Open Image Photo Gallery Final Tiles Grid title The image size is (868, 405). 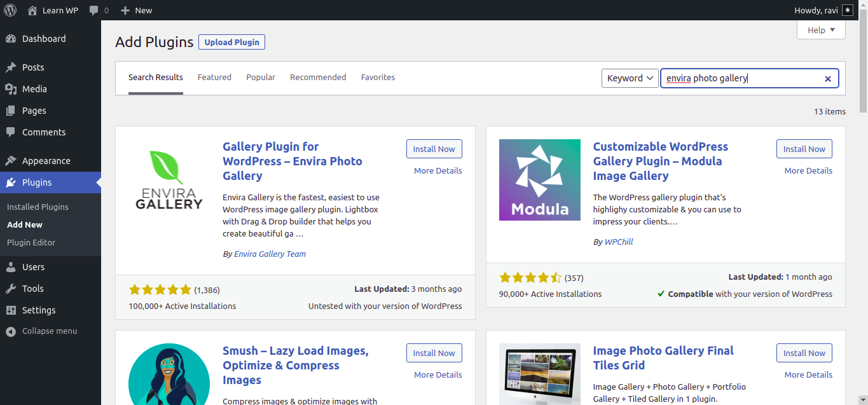663,358
